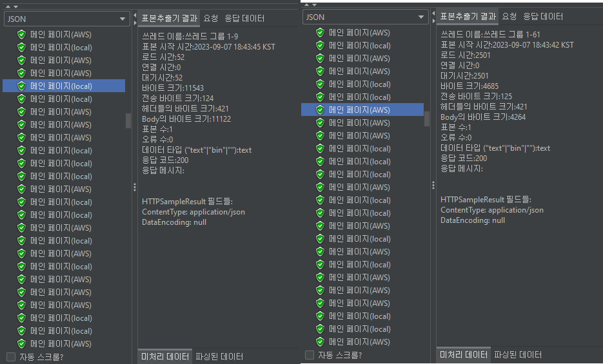603x364 pixels.
Task: Select 표본추출기 결과 tab in right panel
Action: (x=468, y=16)
